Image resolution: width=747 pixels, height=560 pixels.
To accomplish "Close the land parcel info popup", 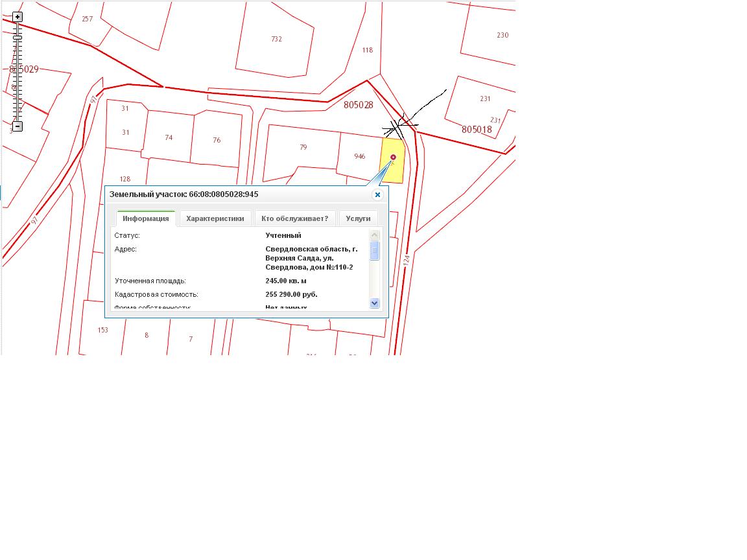I will pyautogui.click(x=377, y=194).
